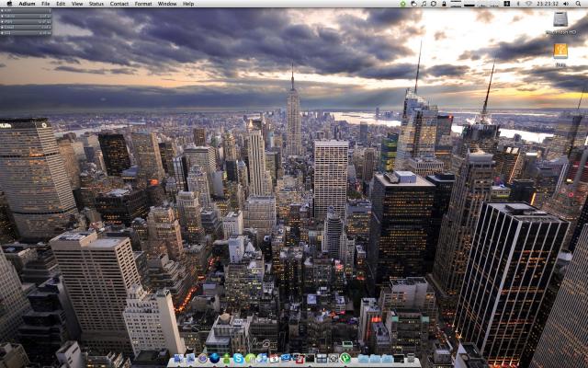The width and height of the screenshot is (588, 368).
Task: Click the clock in the menu bar
Action: (x=548, y=4)
